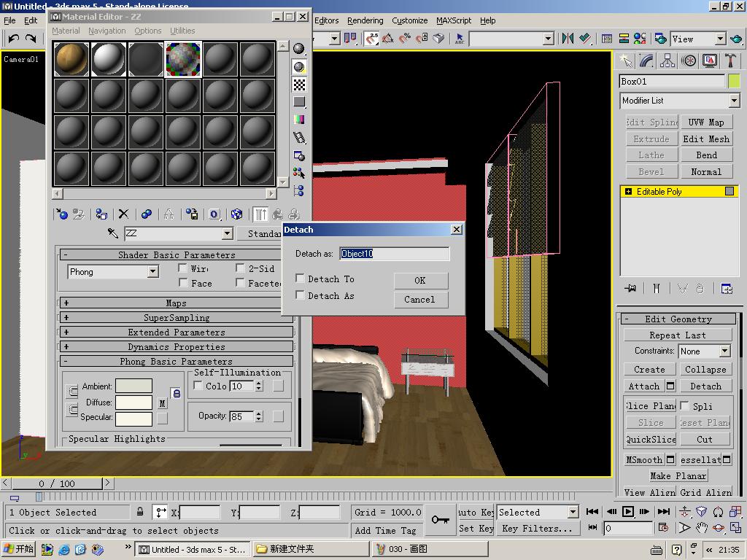
Task: Expand the SuperSampling rollout
Action: click(177, 318)
